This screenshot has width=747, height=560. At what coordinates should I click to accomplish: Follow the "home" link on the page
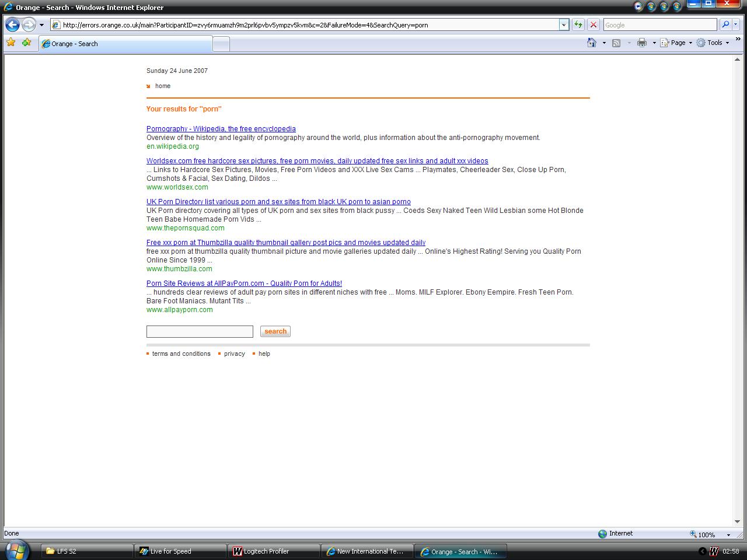pos(163,86)
